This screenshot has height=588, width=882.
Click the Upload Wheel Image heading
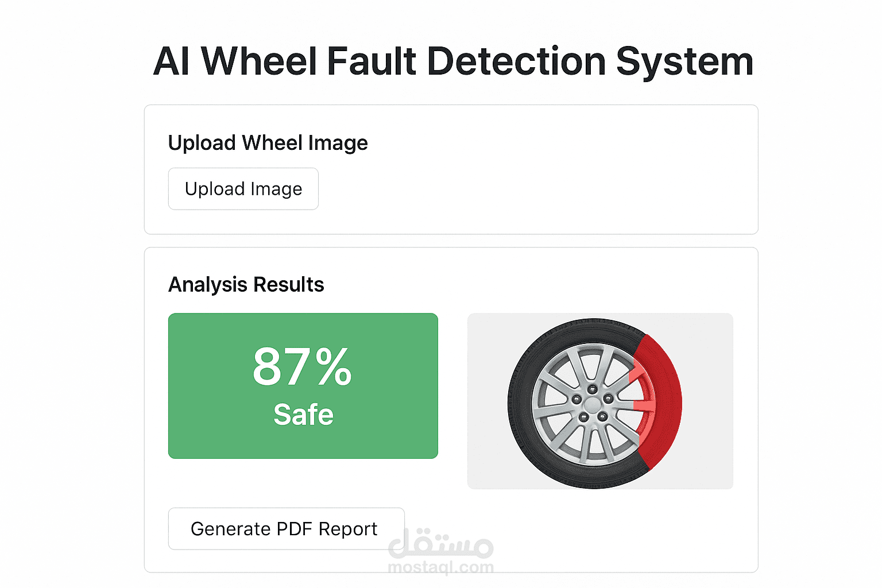pyautogui.click(x=268, y=143)
